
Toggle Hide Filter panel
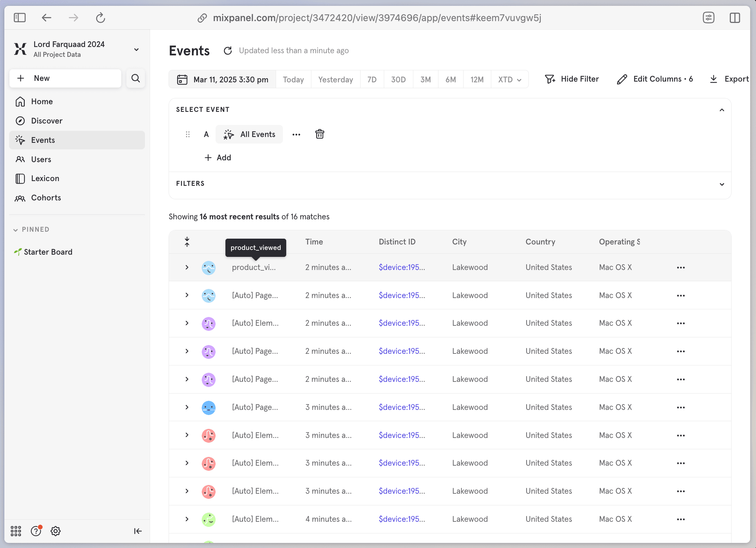coord(572,79)
